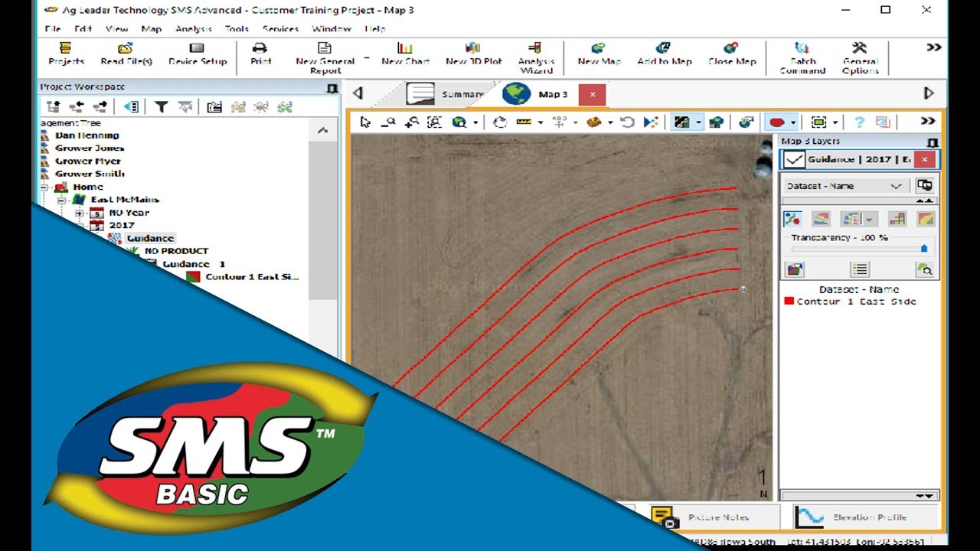This screenshot has height=551, width=980.
Task: Select the pointer arrow map tool
Action: (365, 122)
